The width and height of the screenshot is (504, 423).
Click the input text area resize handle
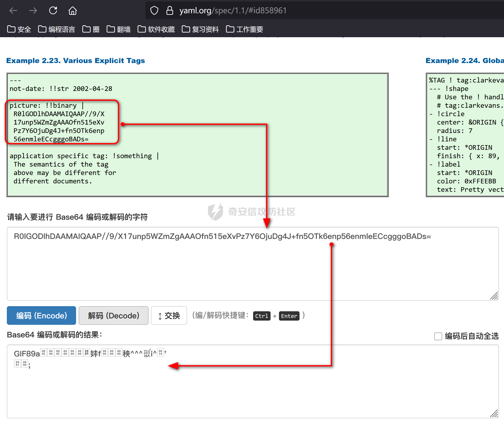point(494,296)
